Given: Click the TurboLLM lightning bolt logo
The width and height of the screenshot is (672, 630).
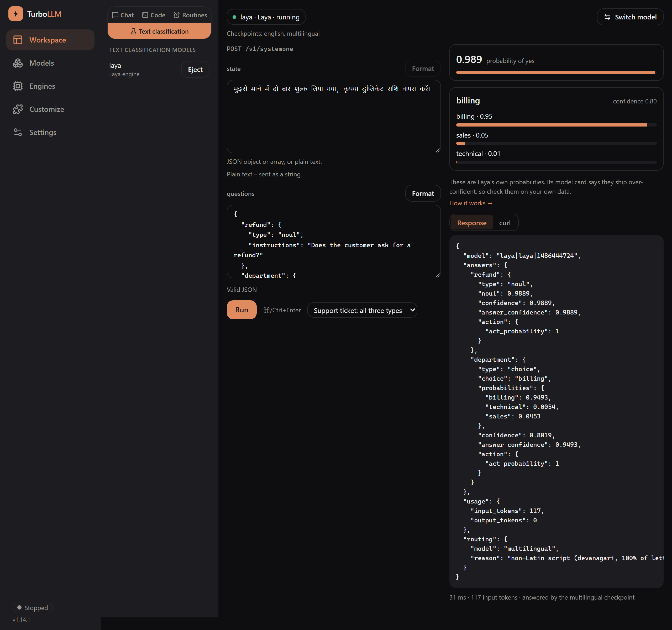Looking at the screenshot, I should [x=15, y=14].
